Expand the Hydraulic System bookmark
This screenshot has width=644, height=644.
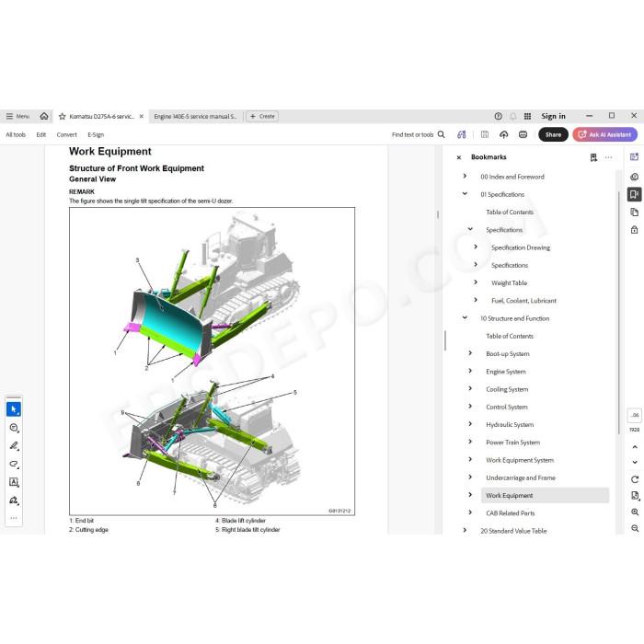click(x=470, y=424)
